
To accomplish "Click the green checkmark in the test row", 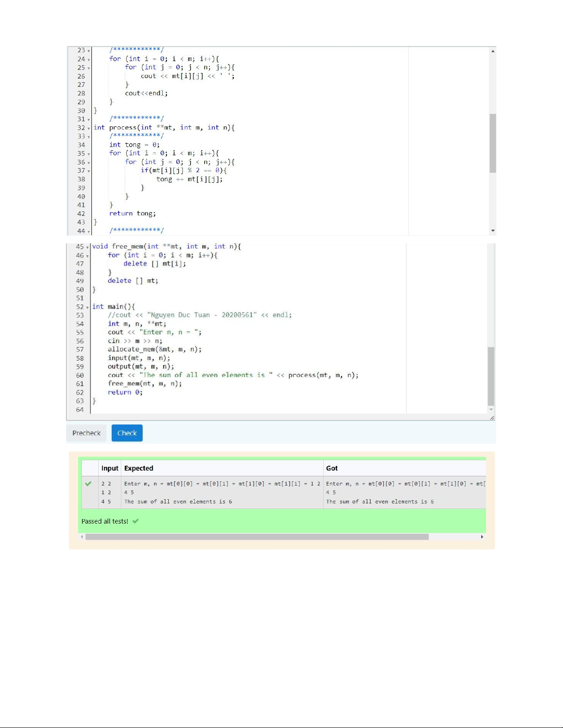I will [x=88, y=484].
